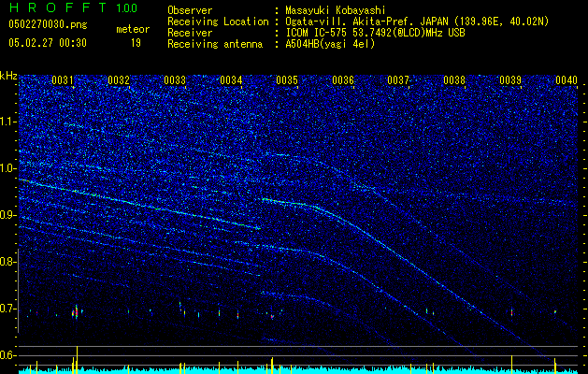Click the antenna text A504HB(yagi 4el)
This screenshot has height=374, width=588.
(330, 44)
